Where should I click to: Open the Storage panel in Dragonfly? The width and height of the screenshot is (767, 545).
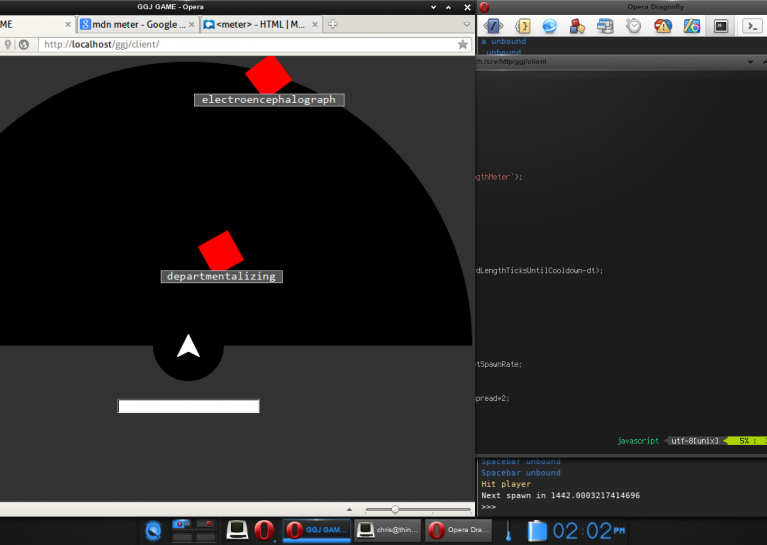tap(606, 26)
